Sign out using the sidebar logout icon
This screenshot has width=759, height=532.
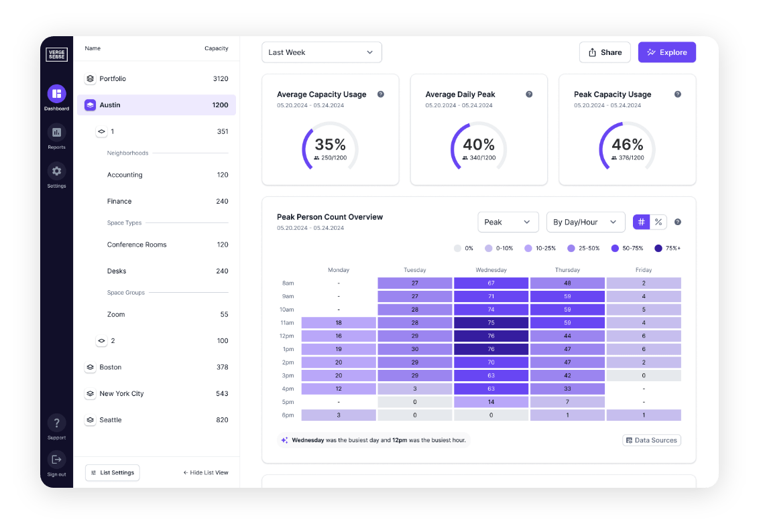click(56, 460)
